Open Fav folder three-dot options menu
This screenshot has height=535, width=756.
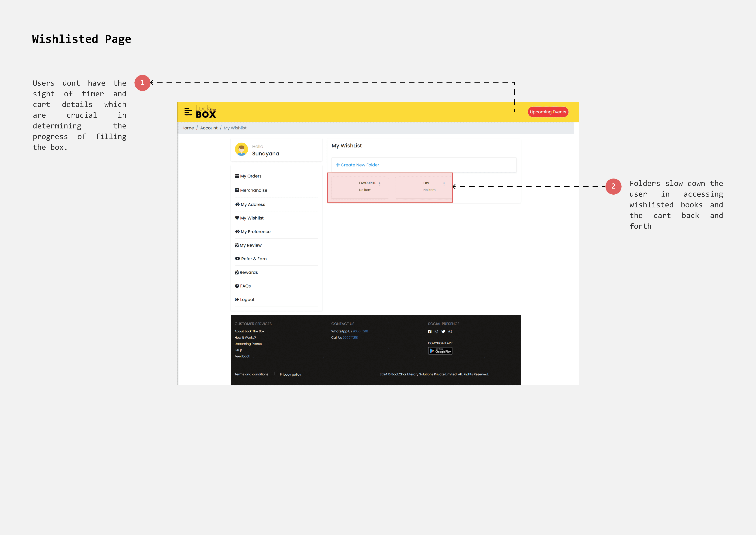pos(444,183)
